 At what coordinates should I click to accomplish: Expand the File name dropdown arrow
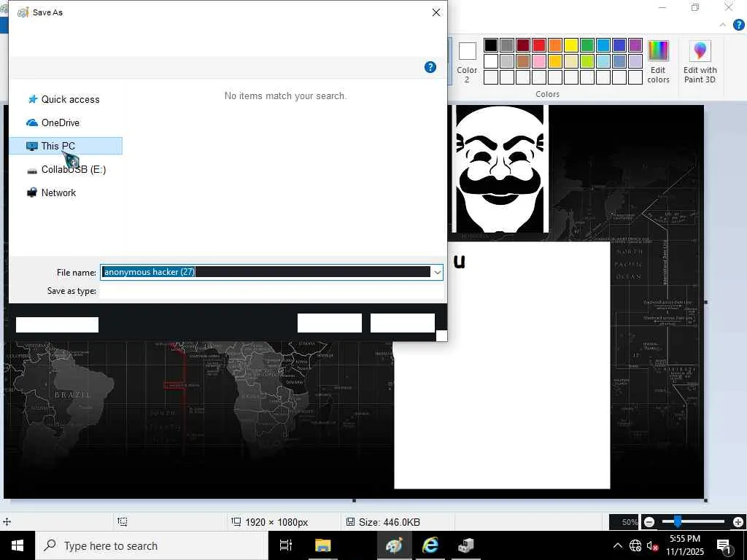(437, 273)
